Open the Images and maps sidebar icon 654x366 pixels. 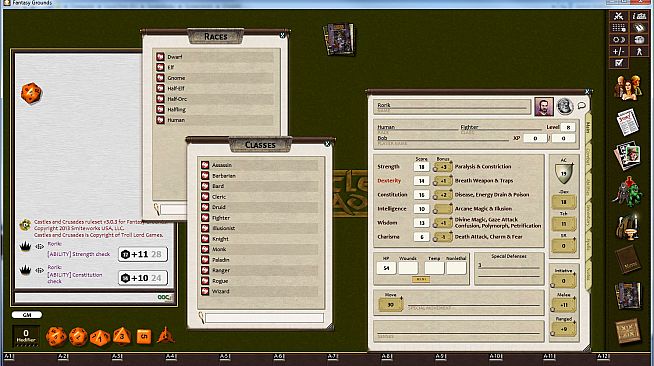(628, 156)
